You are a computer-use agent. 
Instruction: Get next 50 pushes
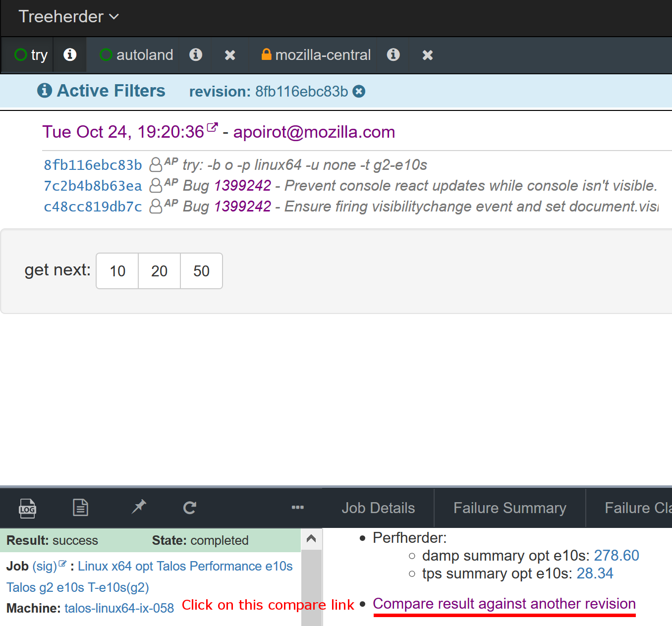201,271
